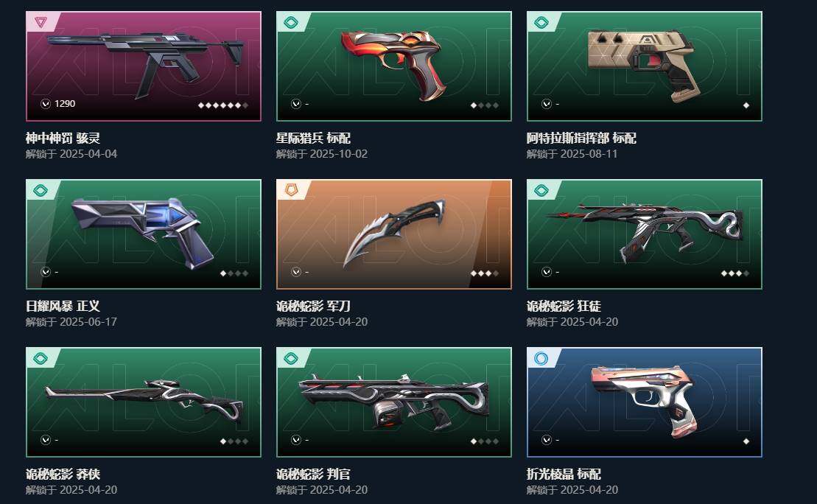Click the green tier icon on 阿特拉斯指挥部 标配 card
The width and height of the screenshot is (817, 504).
(541, 22)
